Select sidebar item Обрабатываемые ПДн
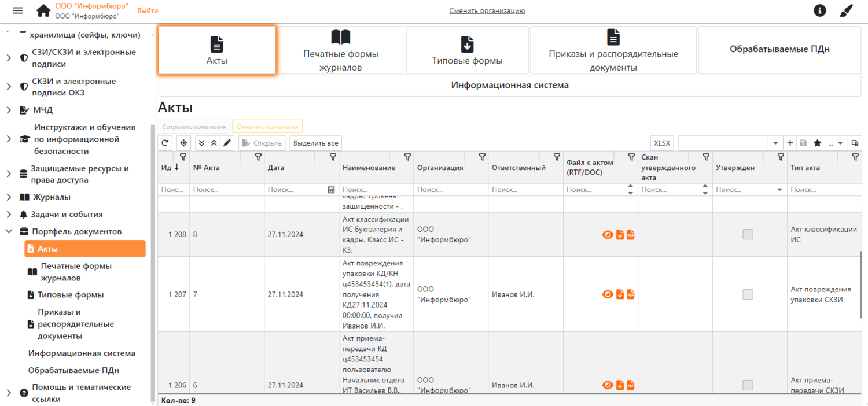 click(73, 370)
